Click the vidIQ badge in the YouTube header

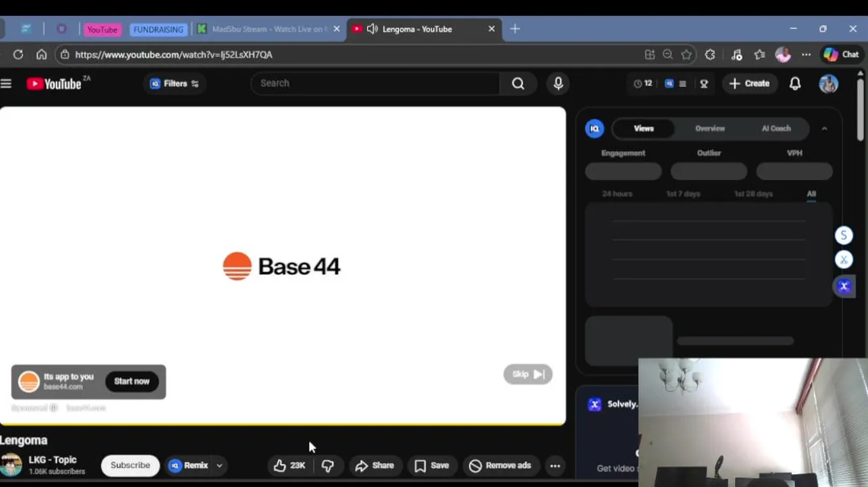tap(669, 84)
